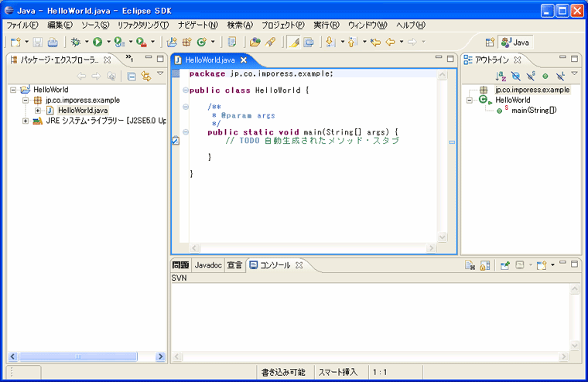This screenshot has width=588, height=382.
Task: Click the Next Annotation toolbar icon
Action: click(330, 42)
